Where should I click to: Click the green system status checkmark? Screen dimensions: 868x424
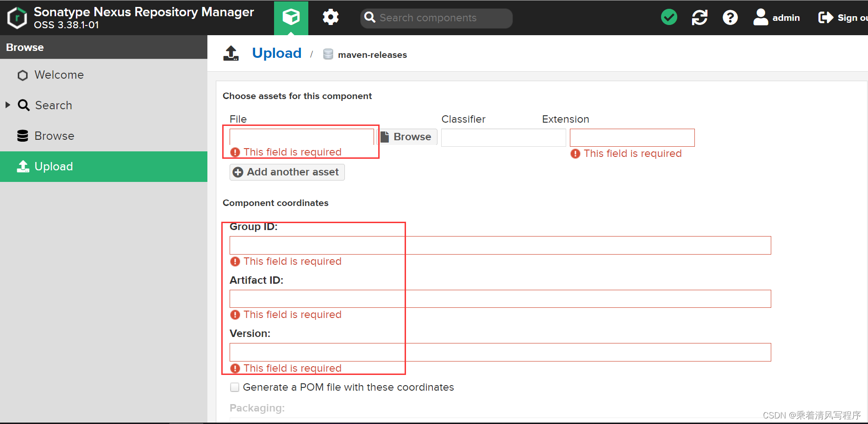coord(669,18)
